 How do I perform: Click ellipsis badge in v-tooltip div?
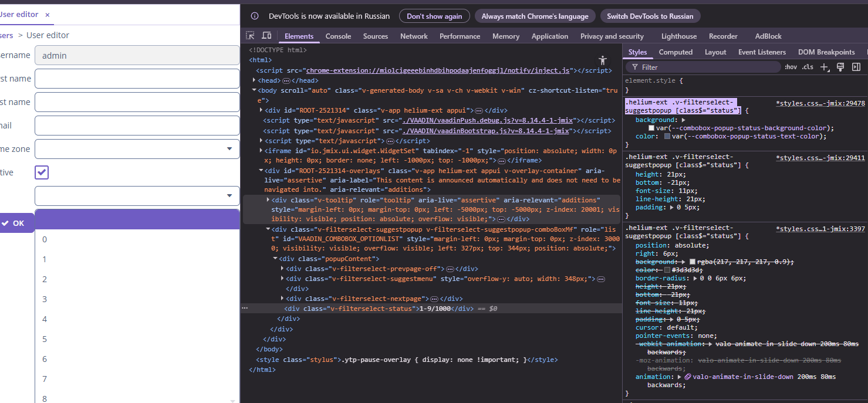(x=501, y=219)
